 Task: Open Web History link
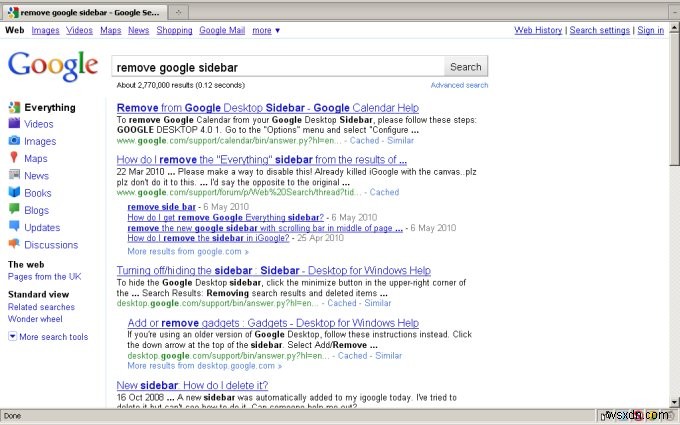[x=538, y=30]
